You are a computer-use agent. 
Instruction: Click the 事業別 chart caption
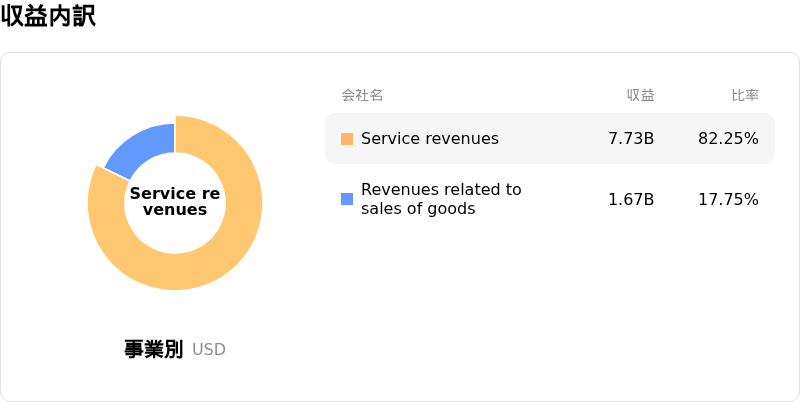(x=153, y=349)
